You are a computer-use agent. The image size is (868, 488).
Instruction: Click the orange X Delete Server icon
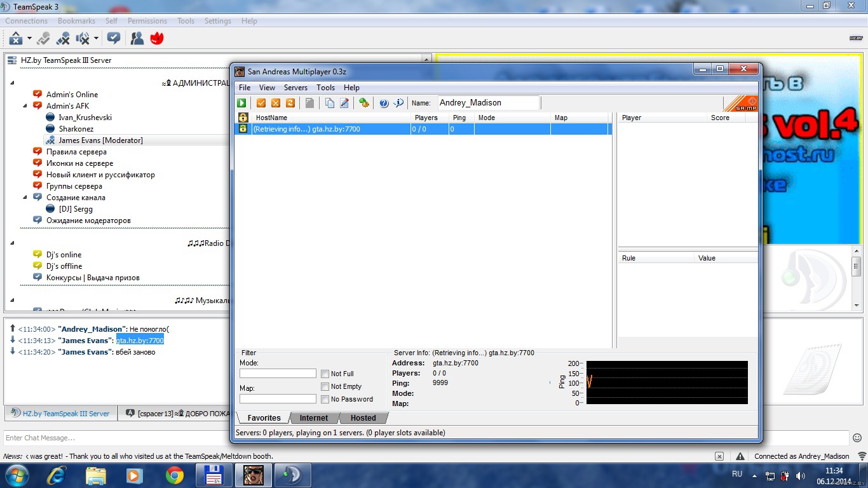point(276,103)
